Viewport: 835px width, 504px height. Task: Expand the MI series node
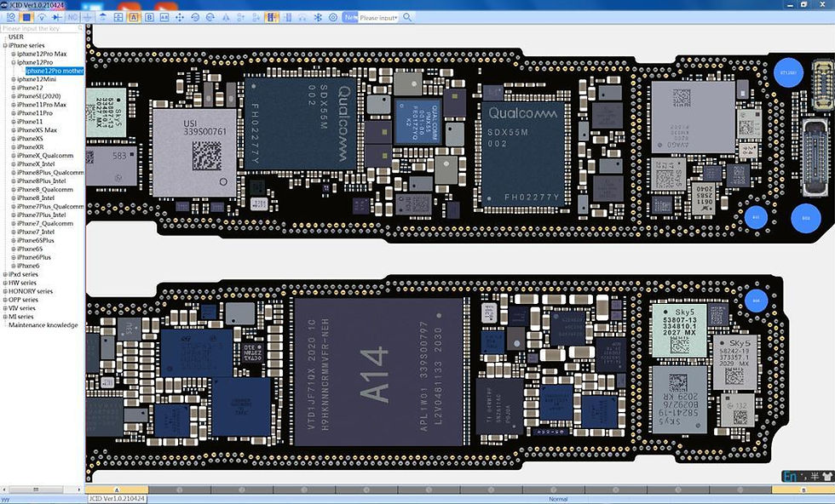point(5,317)
